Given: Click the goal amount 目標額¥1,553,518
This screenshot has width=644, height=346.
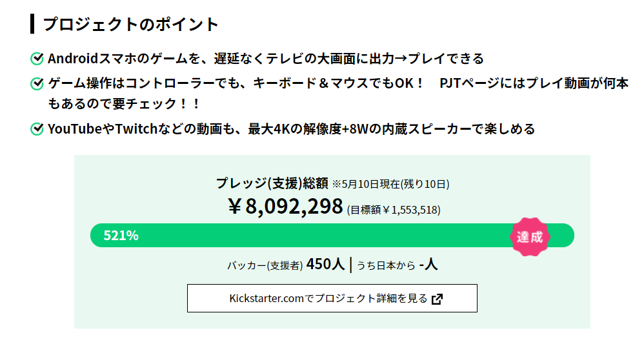Looking at the screenshot, I should 394,210.
